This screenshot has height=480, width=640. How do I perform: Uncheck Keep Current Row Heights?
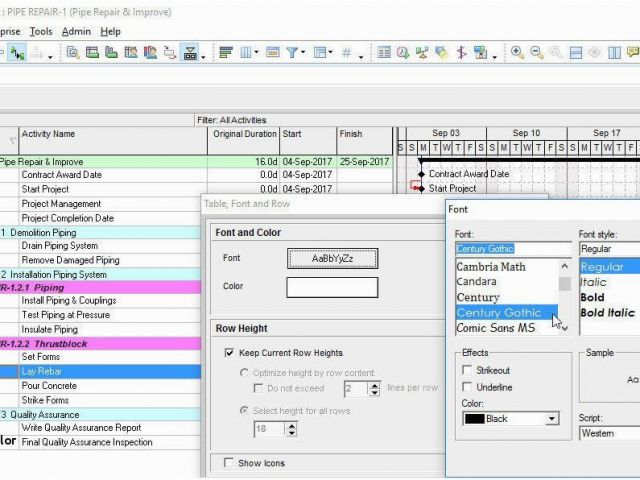[x=229, y=353]
